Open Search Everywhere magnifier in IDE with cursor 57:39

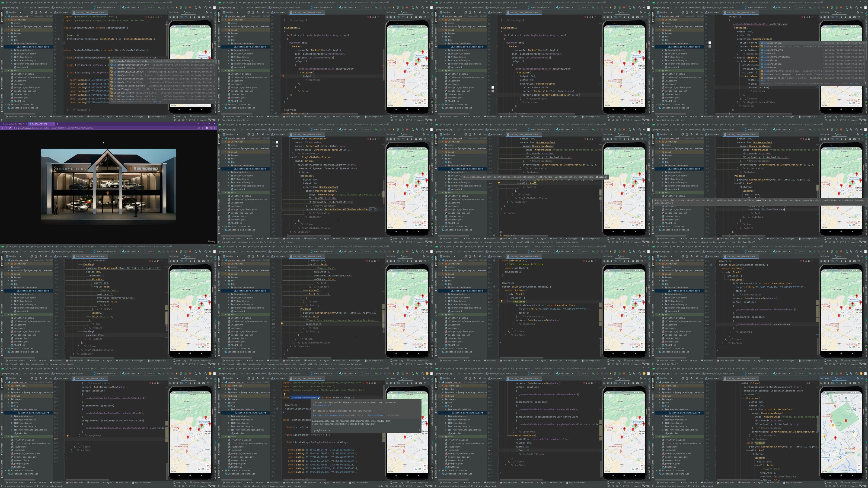(857, 7)
